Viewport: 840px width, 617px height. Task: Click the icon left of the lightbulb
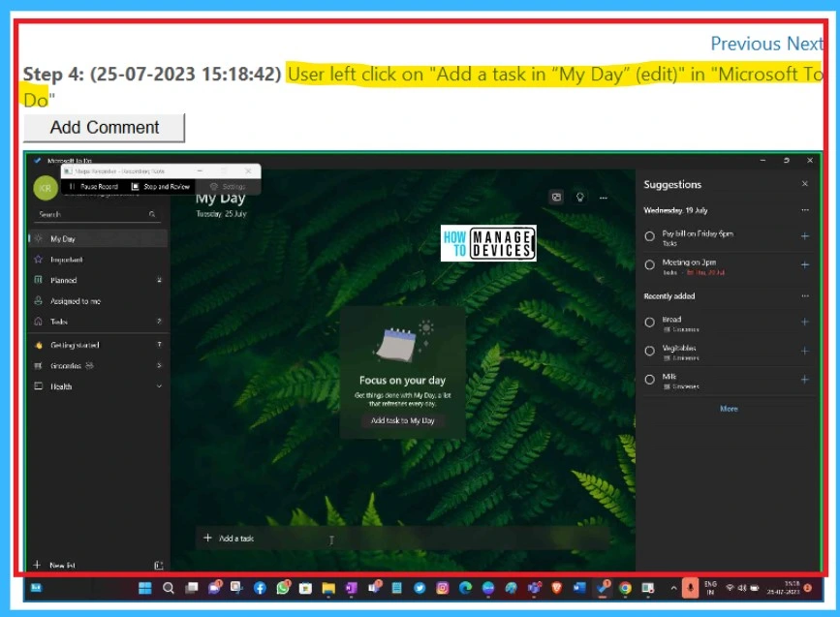click(x=556, y=197)
